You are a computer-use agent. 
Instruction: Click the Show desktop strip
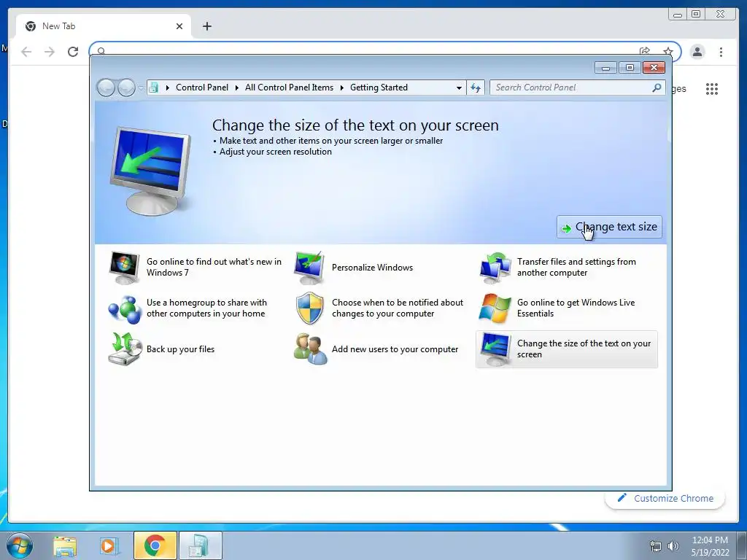point(742,545)
